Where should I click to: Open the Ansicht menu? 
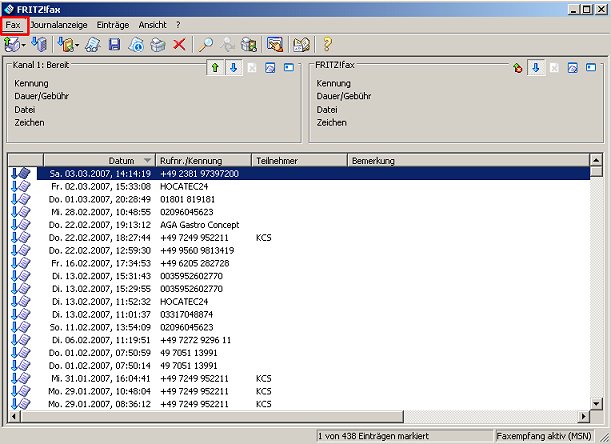(152, 25)
